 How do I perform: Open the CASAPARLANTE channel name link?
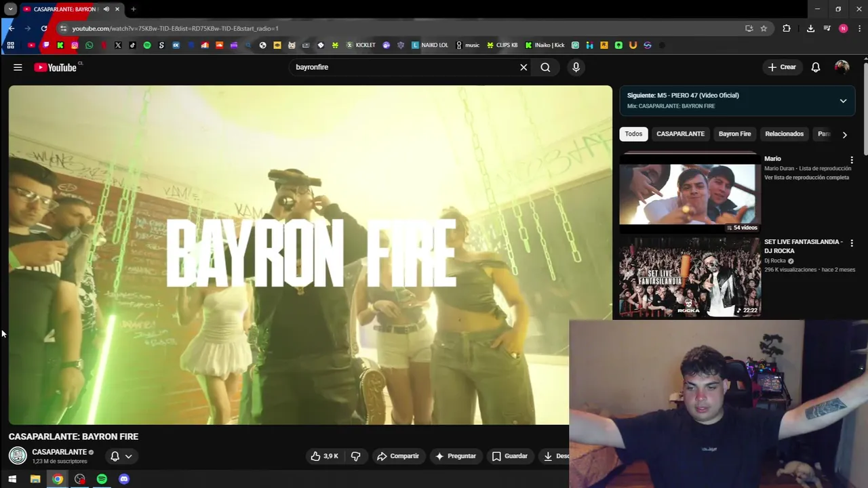[x=59, y=452]
